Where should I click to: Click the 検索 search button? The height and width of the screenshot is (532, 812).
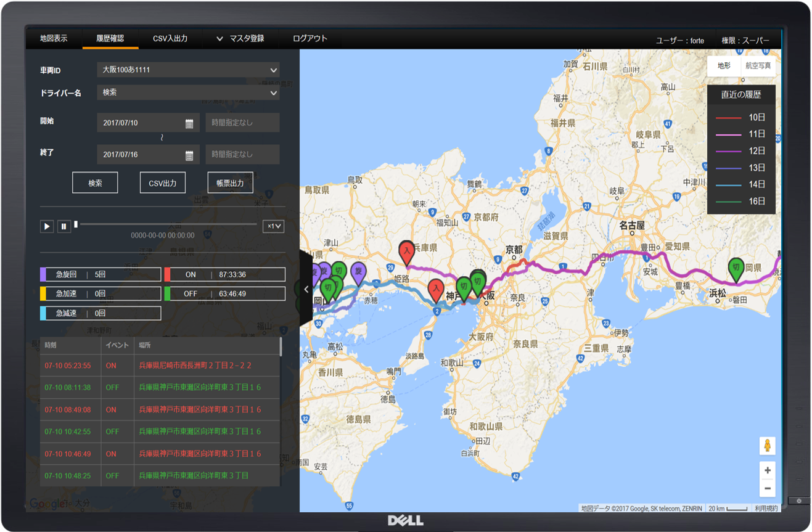pyautogui.click(x=95, y=183)
